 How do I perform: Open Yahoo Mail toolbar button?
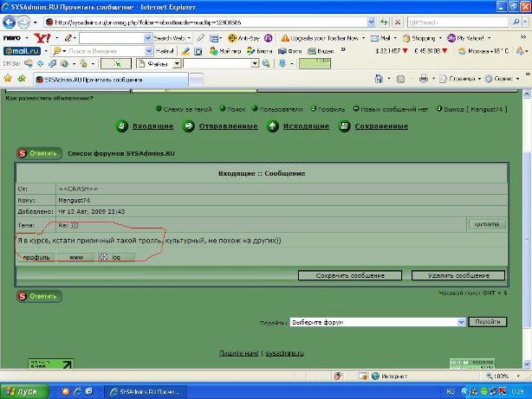(x=380, y=38)
